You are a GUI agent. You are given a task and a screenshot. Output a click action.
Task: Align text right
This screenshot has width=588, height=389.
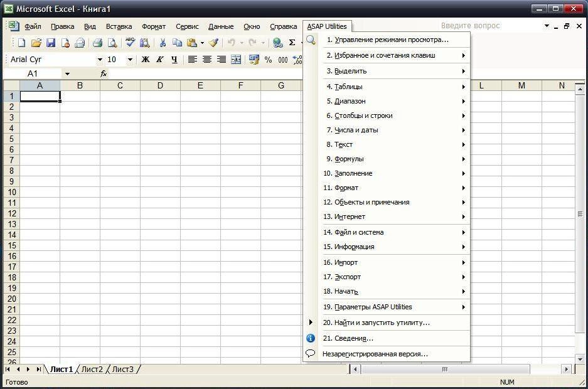point(222,59)
